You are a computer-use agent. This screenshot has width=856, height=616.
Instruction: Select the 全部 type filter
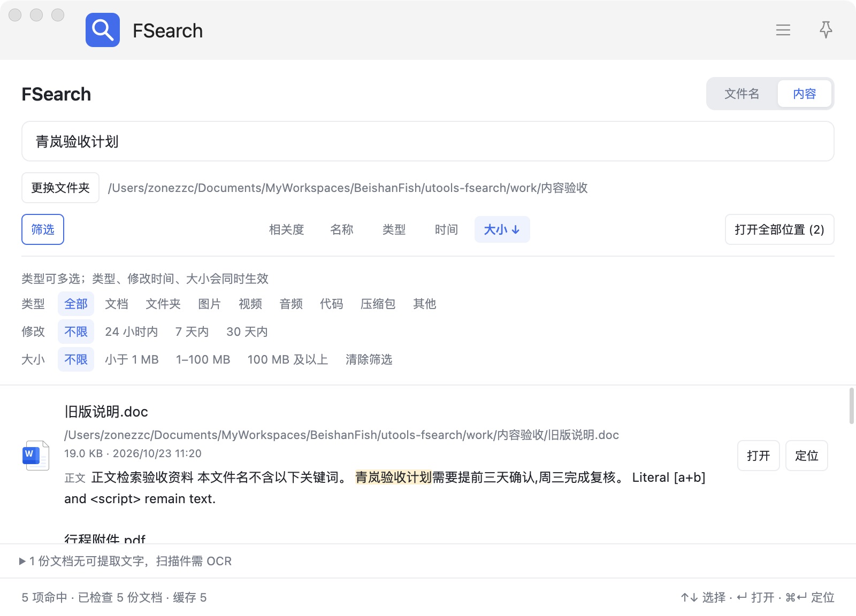coord(76,304)
